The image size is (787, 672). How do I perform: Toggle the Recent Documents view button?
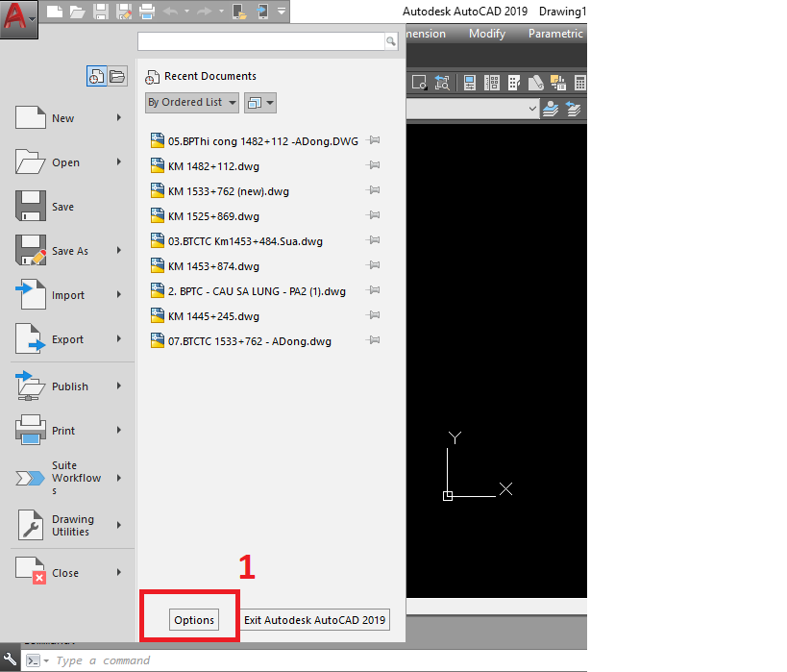coord(96,76)
